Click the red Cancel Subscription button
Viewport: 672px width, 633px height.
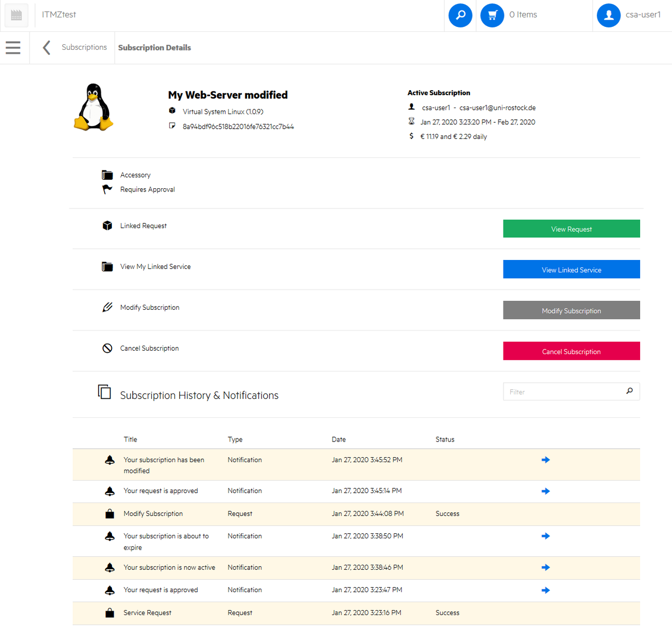tap(571, 351)
